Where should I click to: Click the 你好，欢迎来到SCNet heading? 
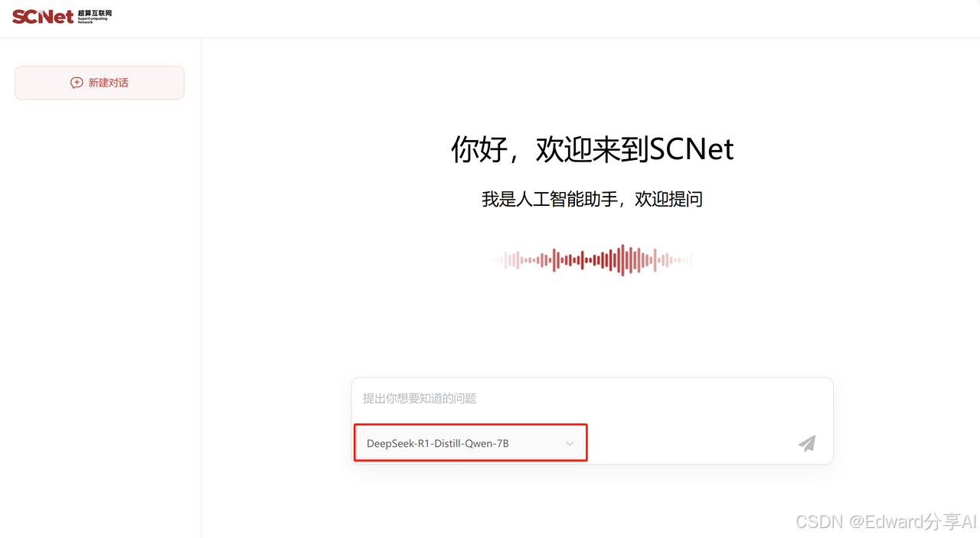(593, 148)
